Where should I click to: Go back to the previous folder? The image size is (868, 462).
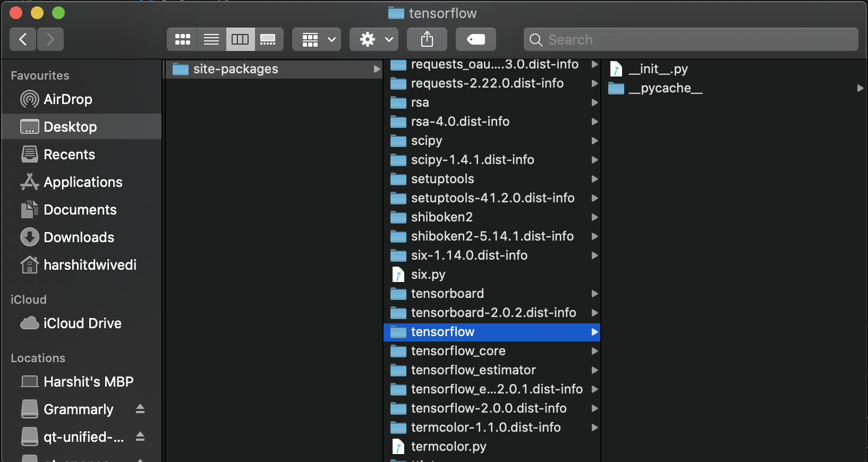23,39
